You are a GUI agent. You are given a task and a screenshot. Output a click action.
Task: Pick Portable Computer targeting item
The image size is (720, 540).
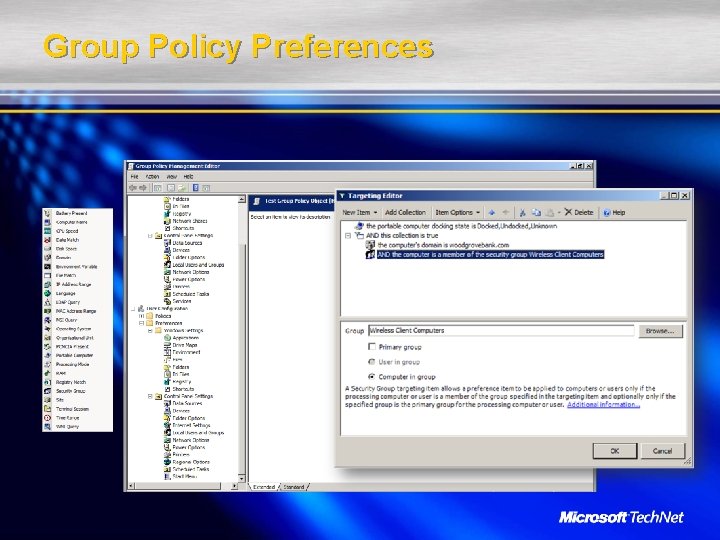pyautogui.click(x=74, y=355)
